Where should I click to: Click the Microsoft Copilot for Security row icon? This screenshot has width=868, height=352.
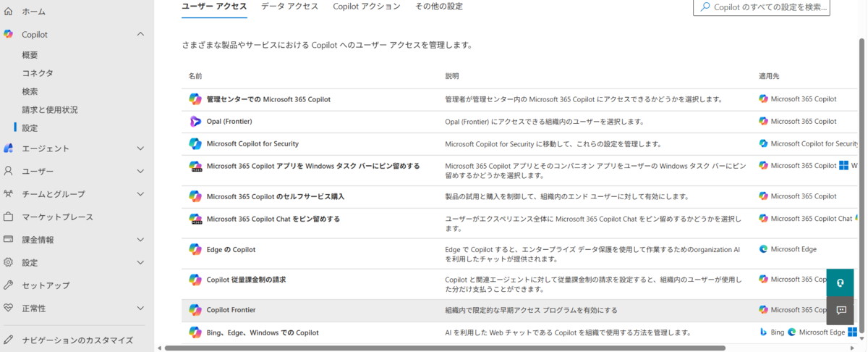coord(195,144)
